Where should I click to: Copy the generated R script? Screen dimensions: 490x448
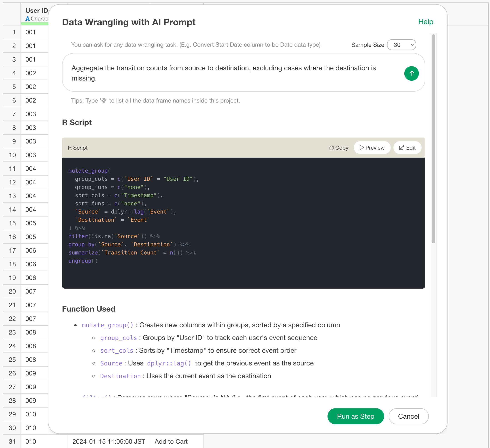[x=339, y=148]
